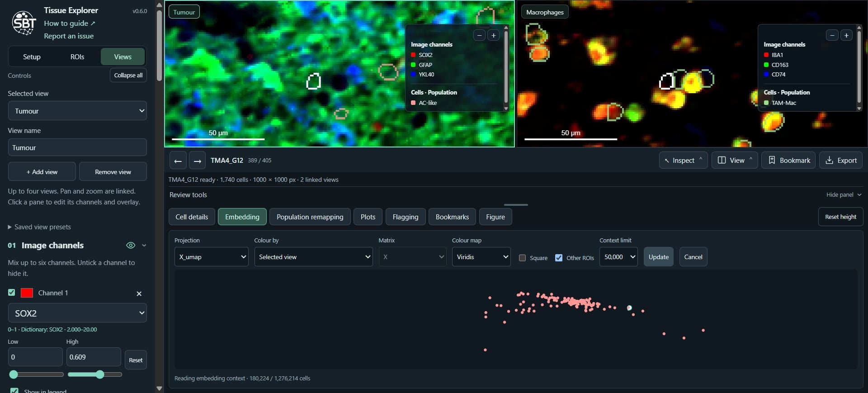Open the Export menu

click(841, 160)
